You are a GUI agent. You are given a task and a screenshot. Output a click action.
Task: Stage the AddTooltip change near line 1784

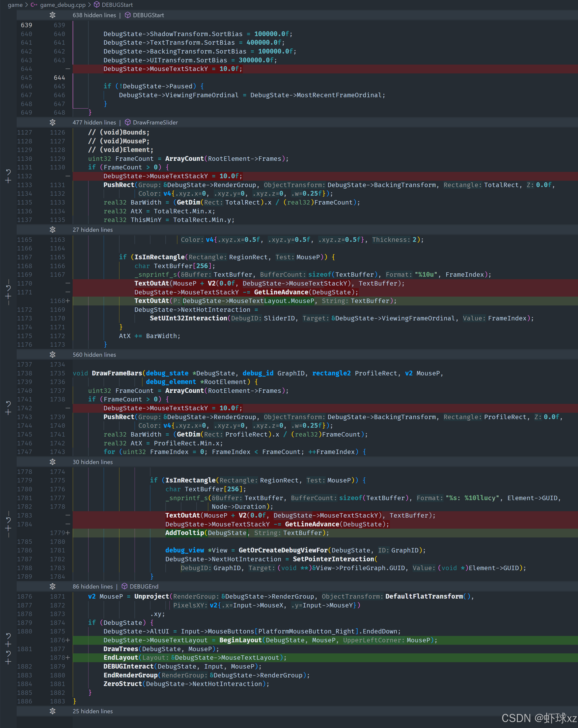coord(8,528)
